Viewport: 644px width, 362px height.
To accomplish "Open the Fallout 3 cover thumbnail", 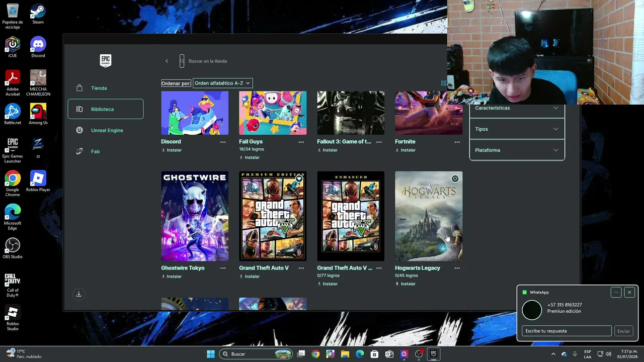I will (x=351, y=113).
